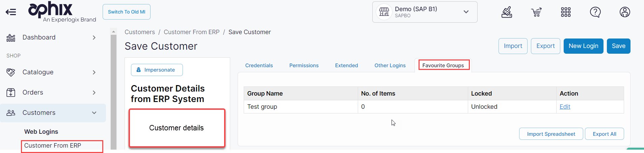The height and width of the screenshot is (153, 644).
Task: Click the Dashboard chart icon
Action: coord(11,38)
